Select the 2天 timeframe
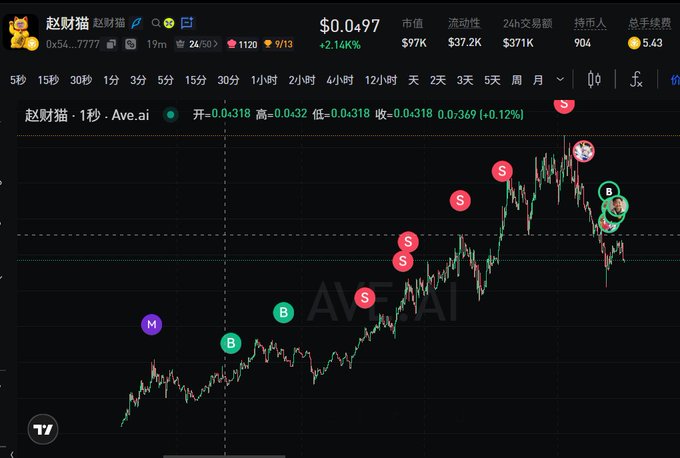680x458 pixels. 438,80
